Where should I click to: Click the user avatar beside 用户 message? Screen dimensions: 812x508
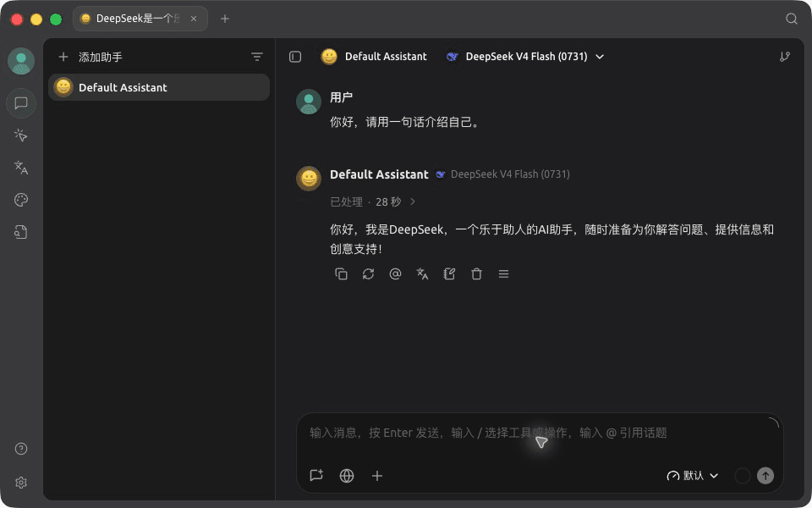pyautogui.click(x=309, y=101)
